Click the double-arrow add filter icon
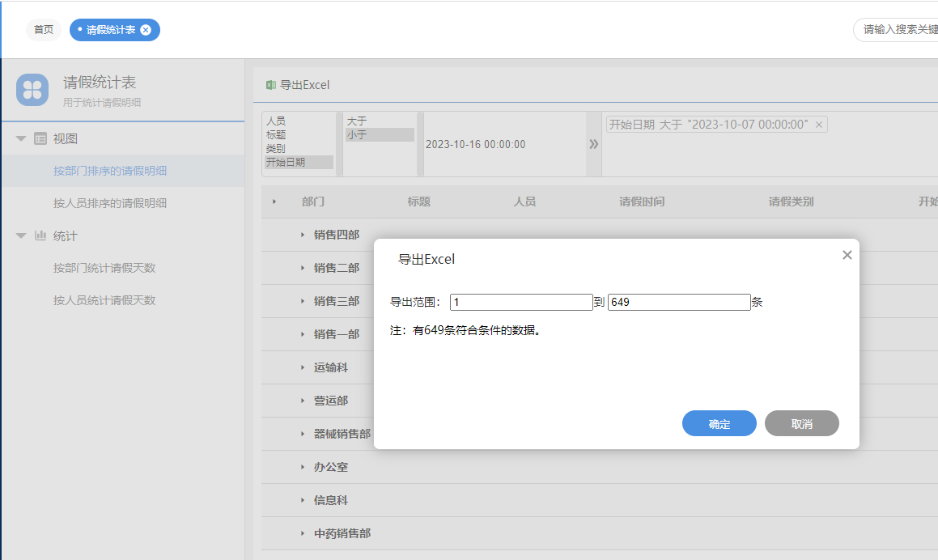 [593, 144]
